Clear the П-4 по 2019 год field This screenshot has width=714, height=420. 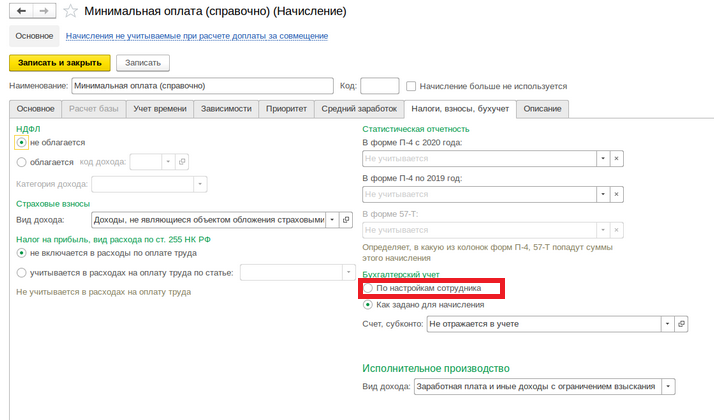[x=617, y=194]
